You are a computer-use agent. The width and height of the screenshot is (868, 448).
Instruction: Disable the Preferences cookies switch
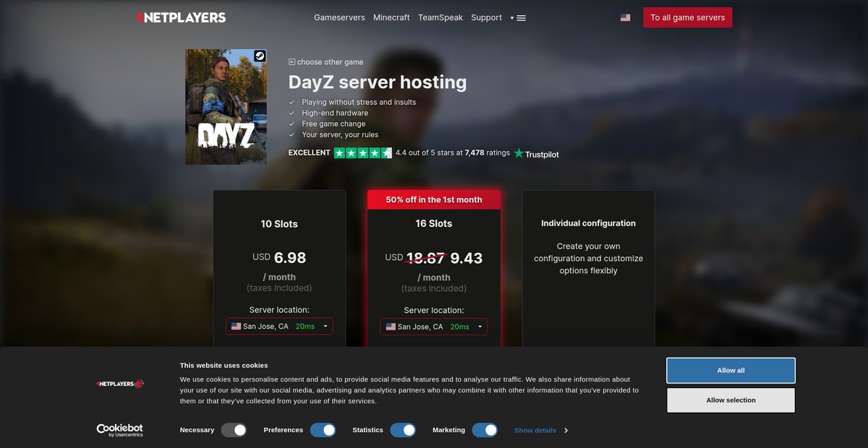[x=323, y=430]
